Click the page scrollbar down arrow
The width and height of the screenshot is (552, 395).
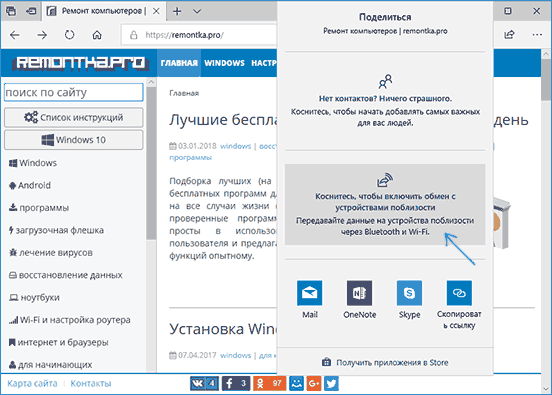pyautogui.click(x=546, y=389)
